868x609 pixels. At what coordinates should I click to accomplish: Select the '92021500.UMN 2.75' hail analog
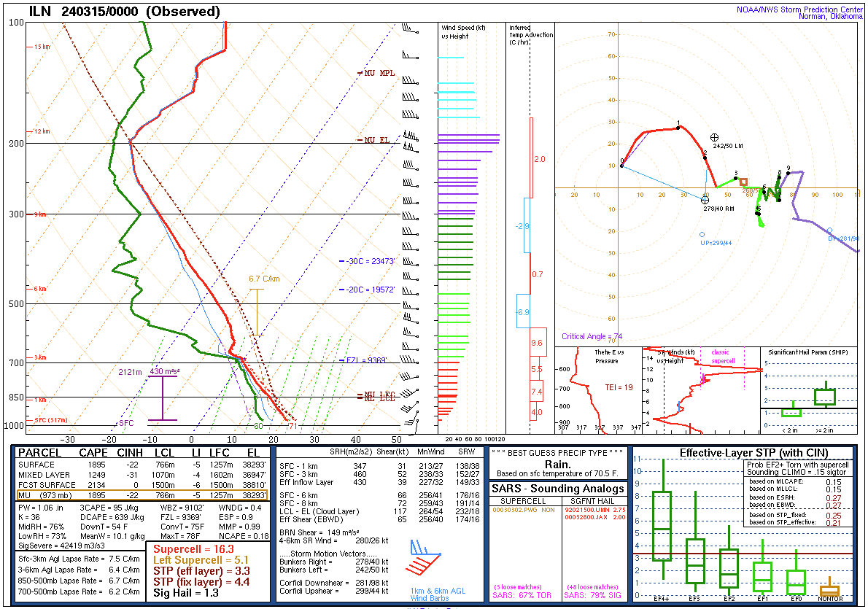click(x=595, y=510)
